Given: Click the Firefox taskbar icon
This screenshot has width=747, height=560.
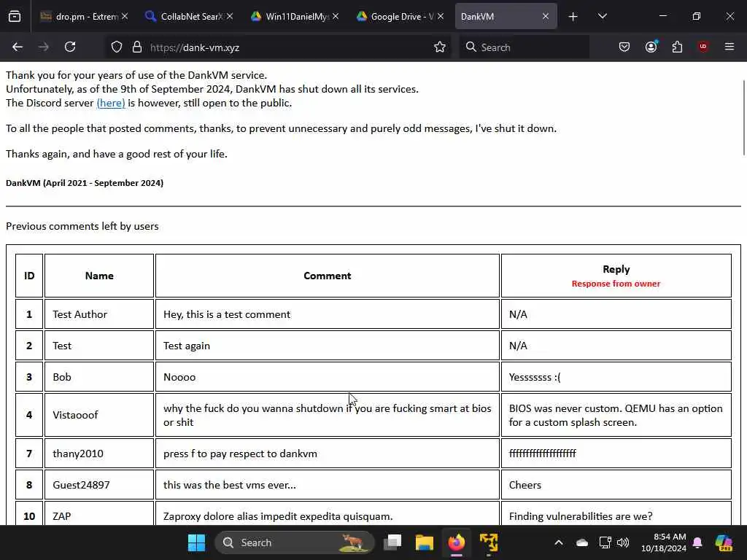Looking at the screenshot, I should [457, 542].
